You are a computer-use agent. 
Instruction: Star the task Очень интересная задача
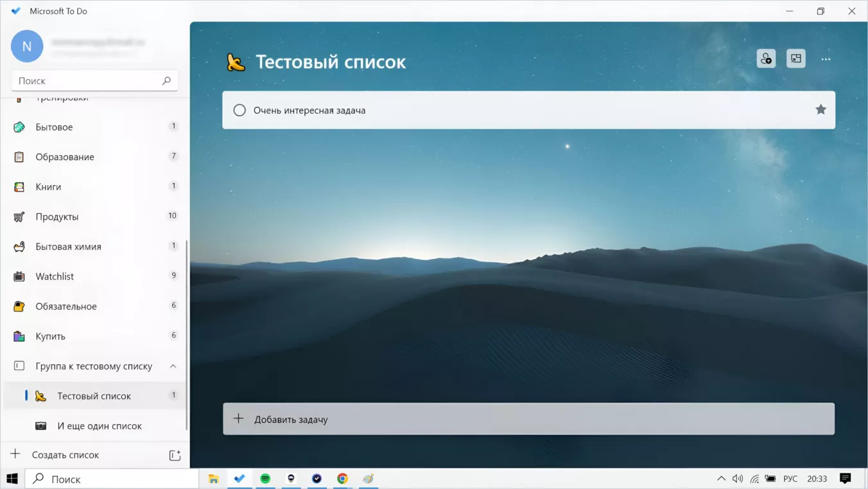point(820,110)
